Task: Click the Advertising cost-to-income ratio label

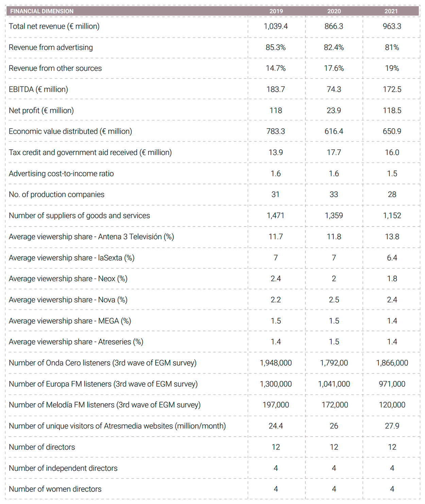Action: (61, 173)
